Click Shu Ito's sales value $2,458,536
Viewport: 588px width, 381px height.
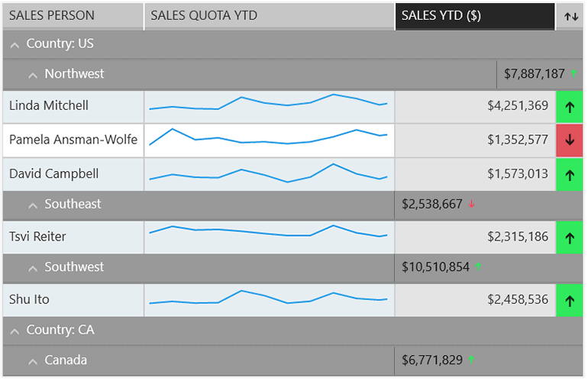pos(518,299)
